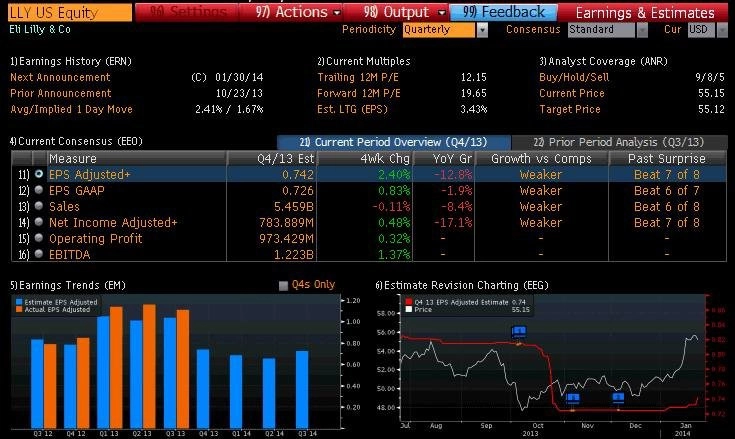The width and height of the screenshot is (735, 439).
Task: Click the Q3 14 blue estimate bar
Action: click(302, 389)
